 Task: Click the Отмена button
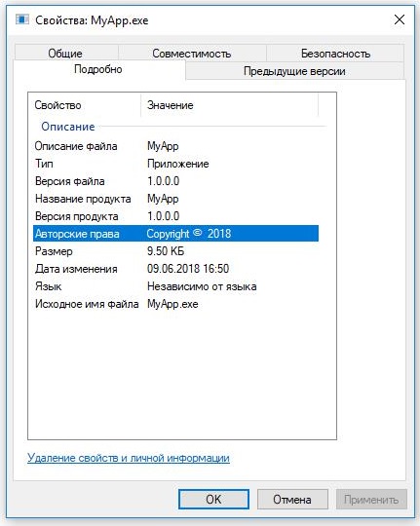tap(292, 499)
